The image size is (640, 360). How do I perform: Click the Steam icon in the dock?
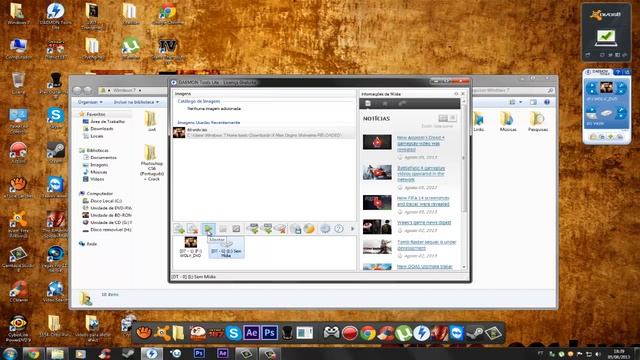coord(475,333)
